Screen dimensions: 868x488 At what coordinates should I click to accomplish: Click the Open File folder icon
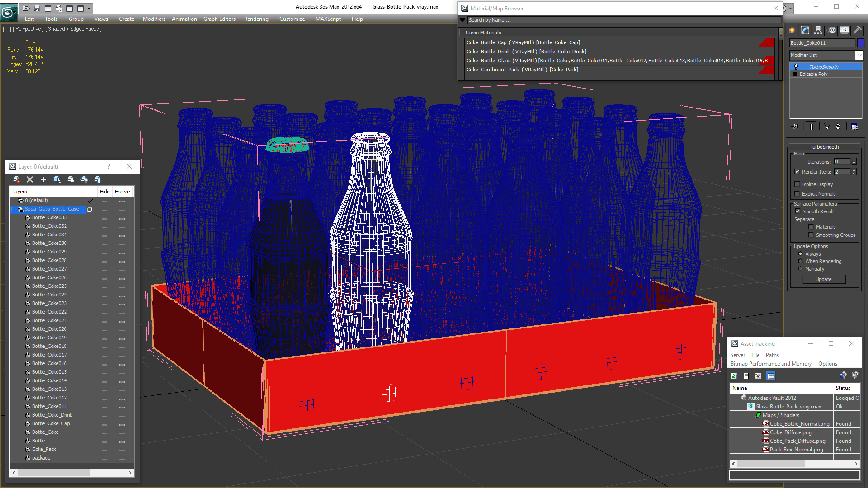[x=26, y=8]
